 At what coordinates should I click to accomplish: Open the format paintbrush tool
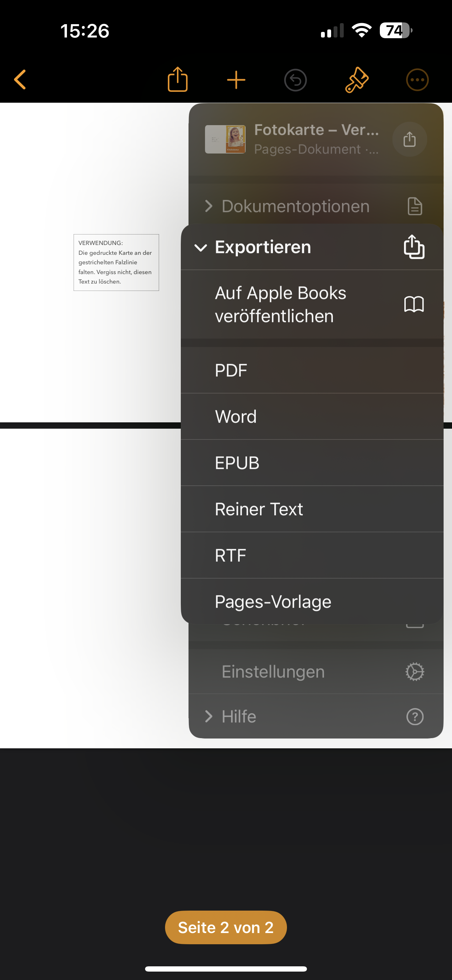[x=356, y=80]
